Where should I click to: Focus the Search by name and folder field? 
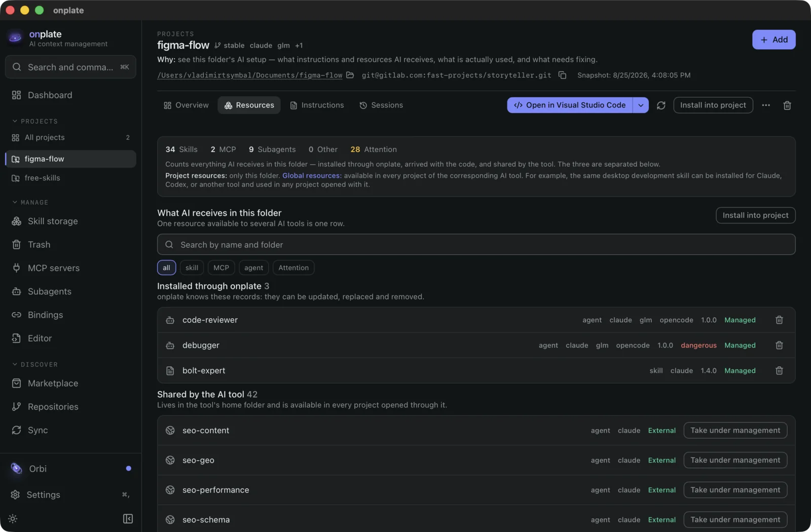(x=476, y=245)
